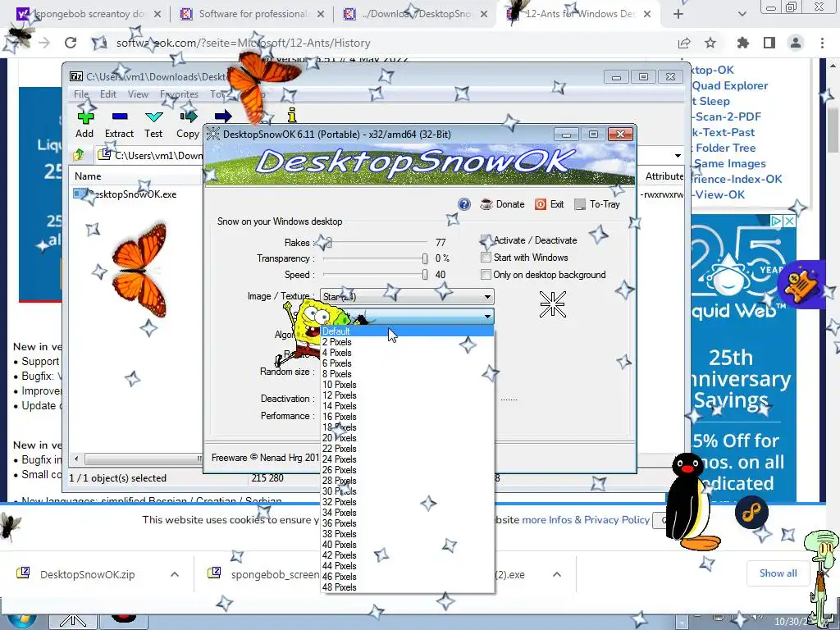Open the Folder Tree link
Viewport: 840px width, 630px height.
click(x=725, y=148)
